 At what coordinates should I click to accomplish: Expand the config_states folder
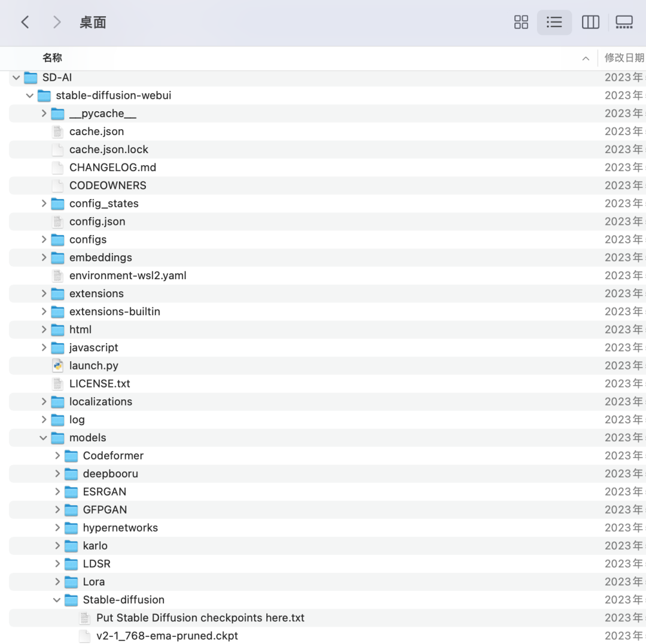(x=44, y=203)
